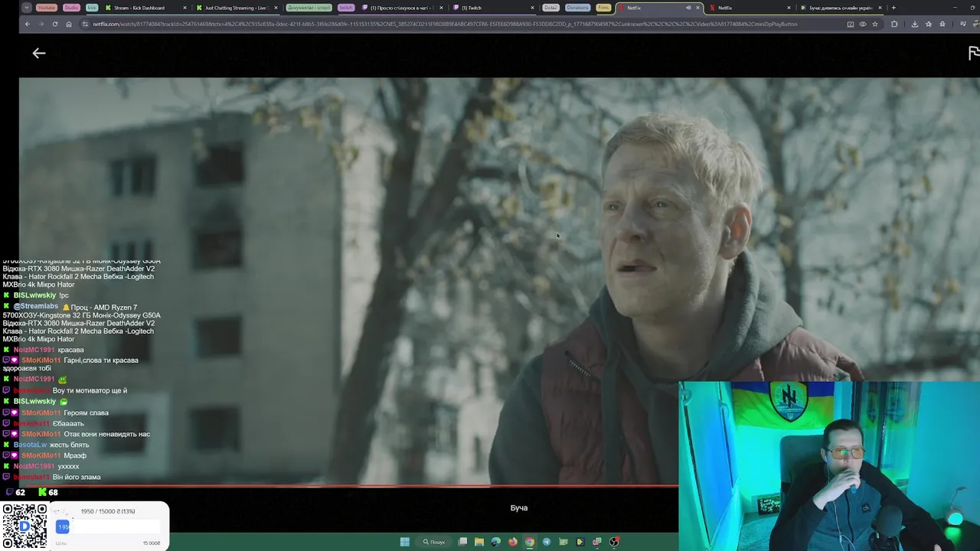The width and height of the screenshot is (980, 551).
Task: Click chat message 'жесть блять'
Action: coord(70,445)
